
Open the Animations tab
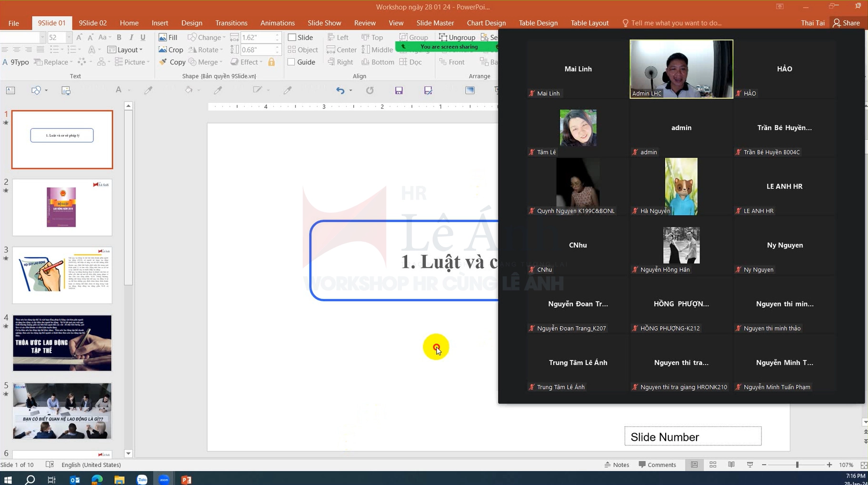277,23
